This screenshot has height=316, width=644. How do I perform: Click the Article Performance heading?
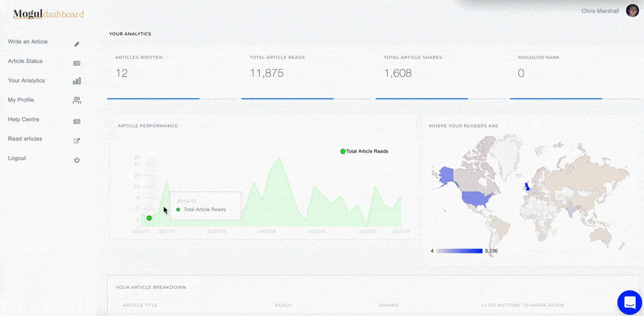pyautogui.click(x=148, y=126)
